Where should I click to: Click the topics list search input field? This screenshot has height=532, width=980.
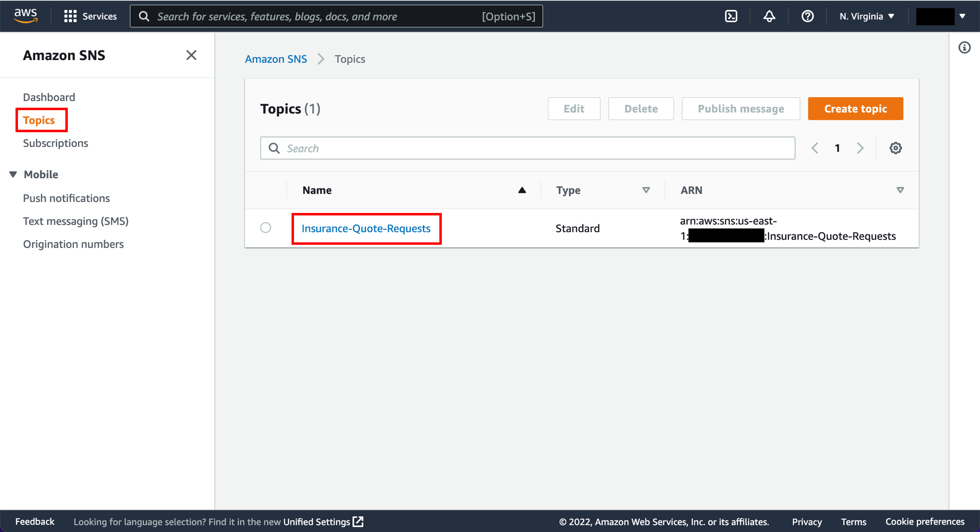(528, 148)
